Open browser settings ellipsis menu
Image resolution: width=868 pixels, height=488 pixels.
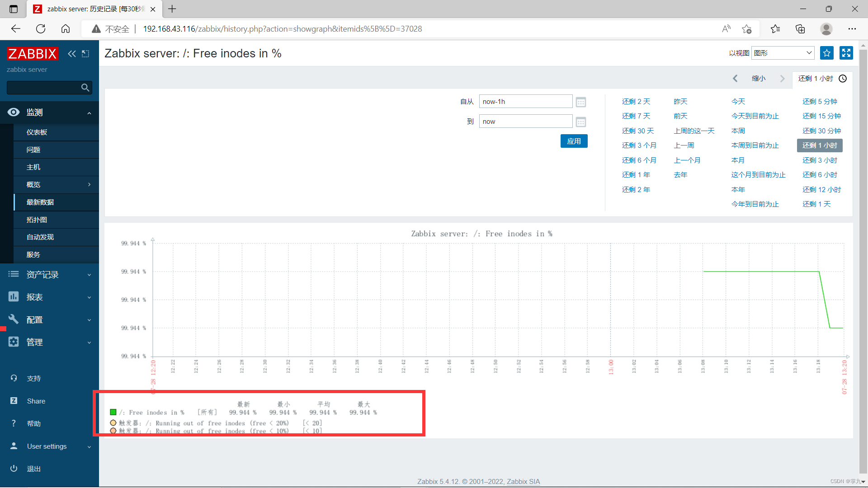[852, 29]
